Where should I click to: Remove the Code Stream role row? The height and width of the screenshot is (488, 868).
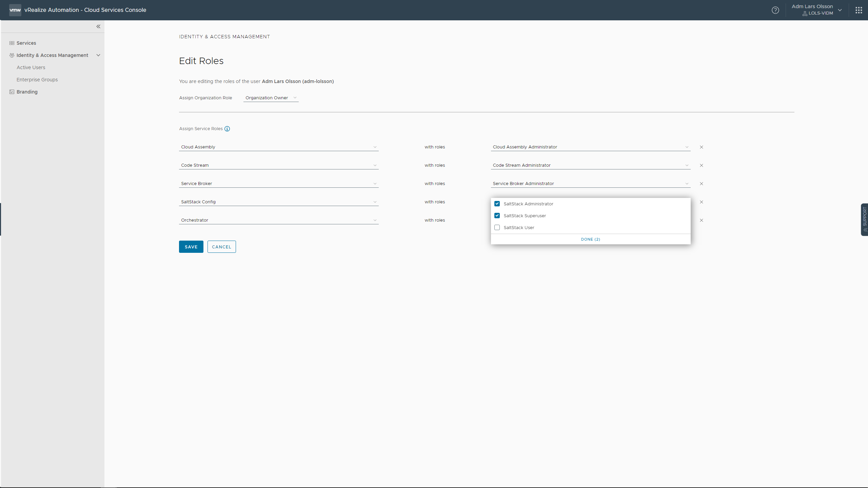(x=702, y=165)
